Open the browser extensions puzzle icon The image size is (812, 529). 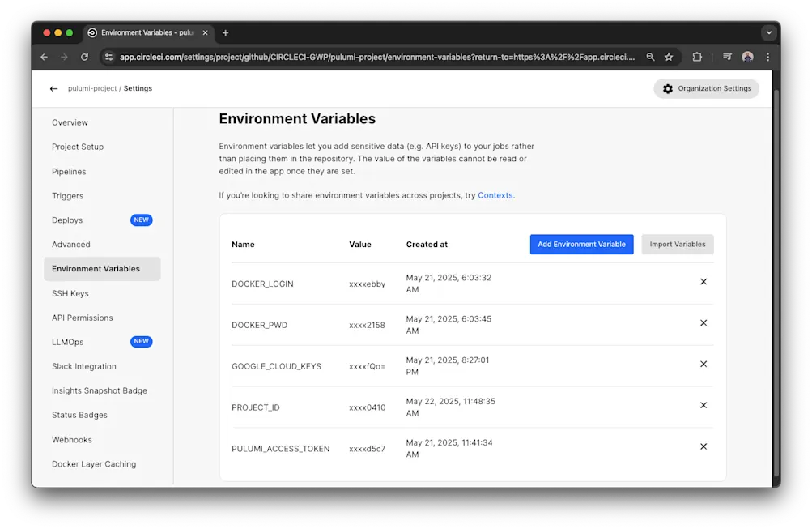point(696,57)
